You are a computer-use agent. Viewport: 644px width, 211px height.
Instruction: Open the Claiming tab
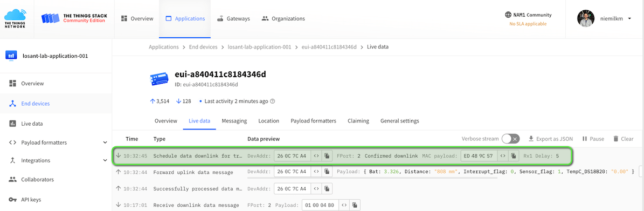coord(358,121)
